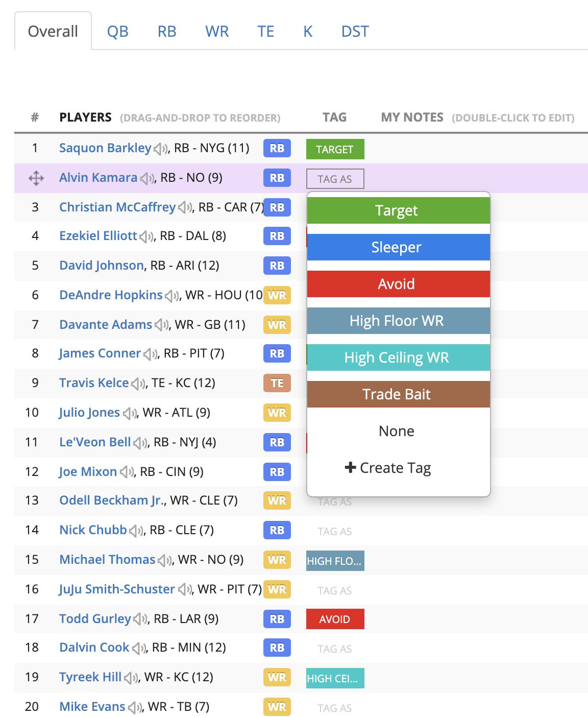Click the speaker icon next to Tyreek Hill
Screen dimensions: 588x717
(131, 678)
